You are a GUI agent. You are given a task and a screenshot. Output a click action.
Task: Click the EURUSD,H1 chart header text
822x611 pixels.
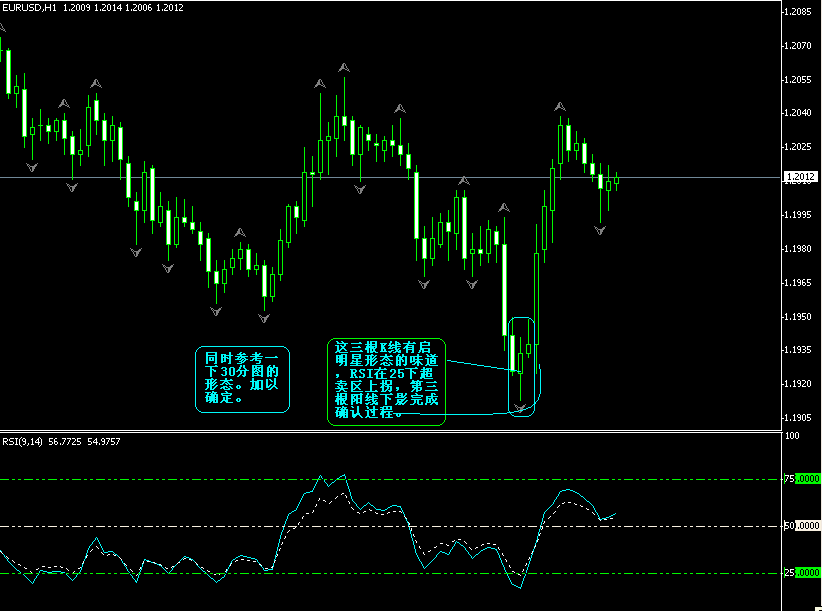(93, 7)
